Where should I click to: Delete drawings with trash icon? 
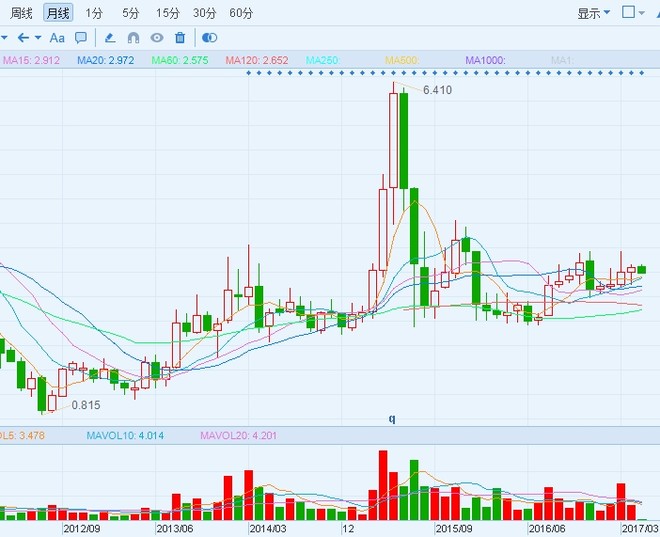[x=180, y=38]
